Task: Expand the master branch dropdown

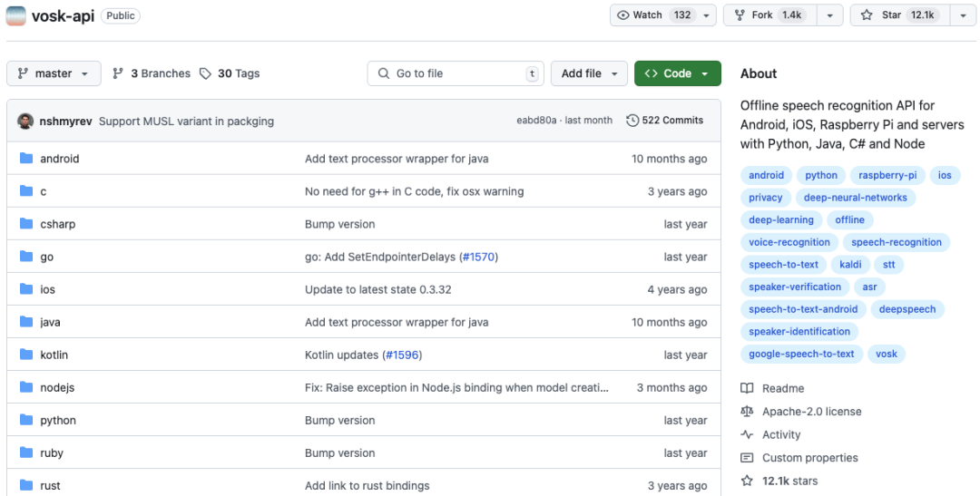Action: point(54,73)
